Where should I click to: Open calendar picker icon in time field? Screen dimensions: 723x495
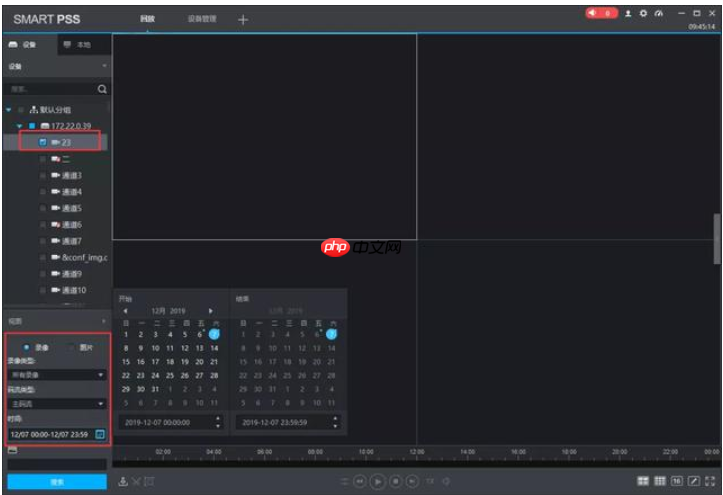tap(100, 434)
